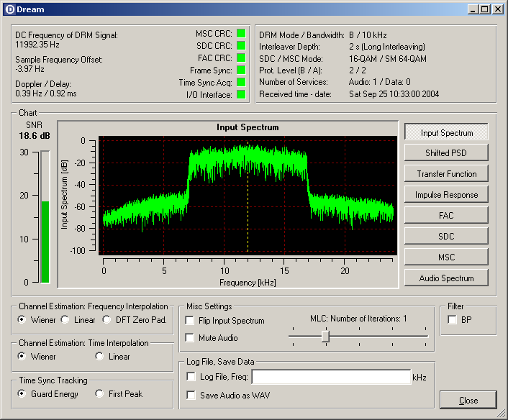
Task: Select Linear time interpolation
Action: click(99, 357)
